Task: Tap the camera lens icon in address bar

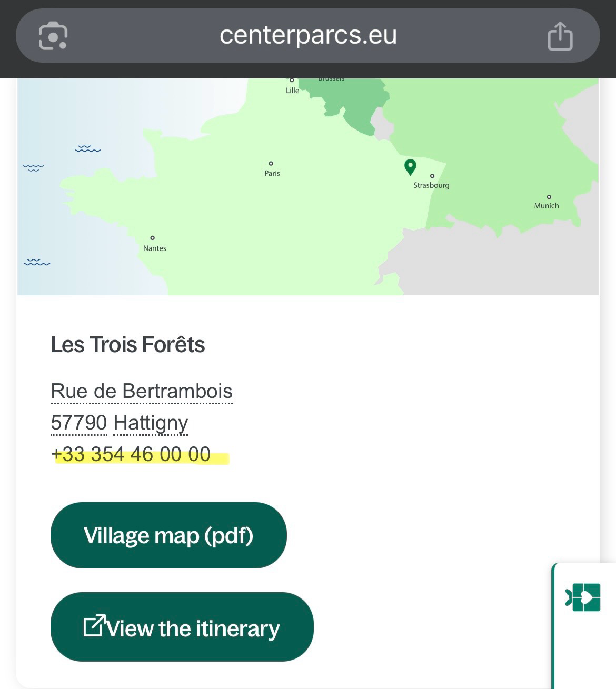Action: (53, 36)
